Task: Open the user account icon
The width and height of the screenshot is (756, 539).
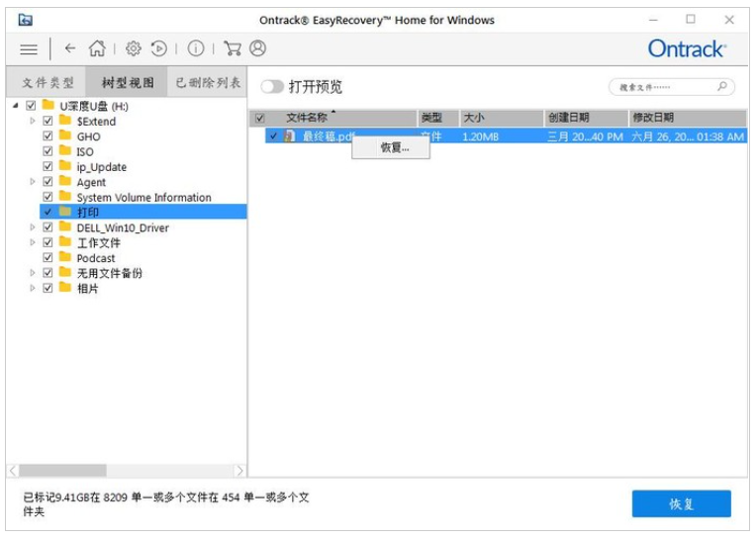Action: 257,48
